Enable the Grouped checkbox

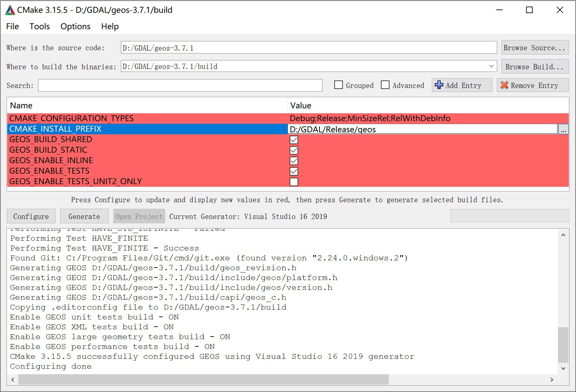click(339, 85)
